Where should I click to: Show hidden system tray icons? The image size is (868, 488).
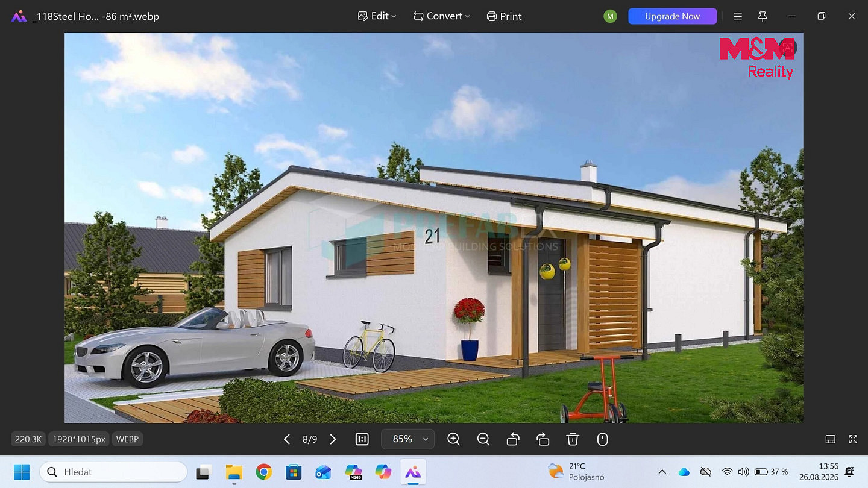662,472
